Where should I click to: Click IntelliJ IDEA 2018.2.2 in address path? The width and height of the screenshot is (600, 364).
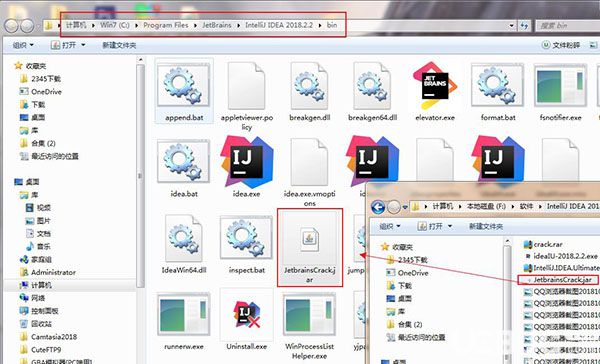279,25
